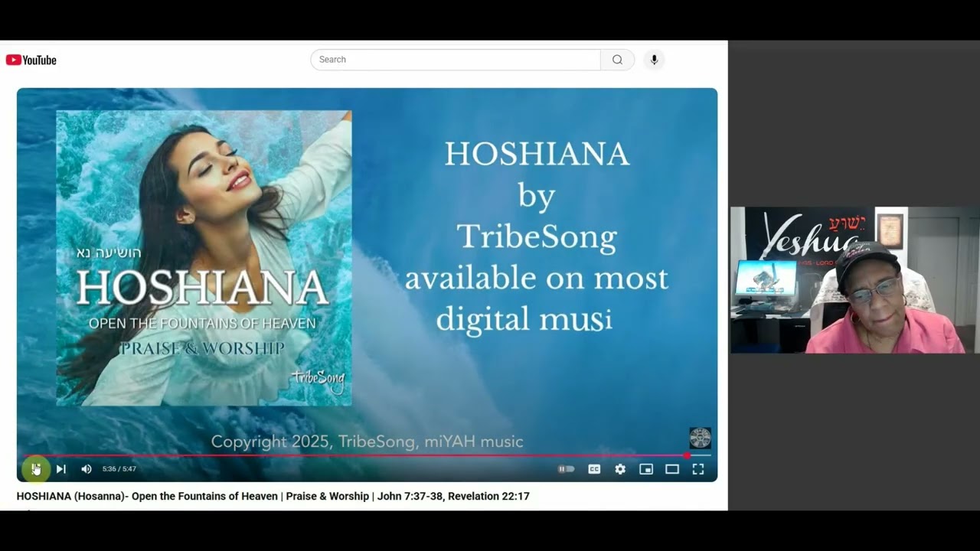Enable theater mode view
The height and width of the screenshot is (551, 980).
tap(672, 469)
